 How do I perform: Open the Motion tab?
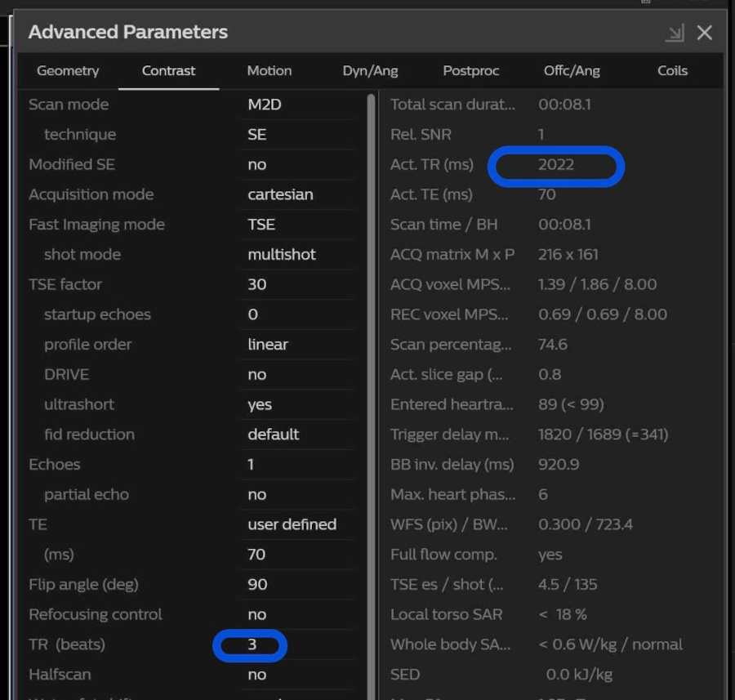269,71
